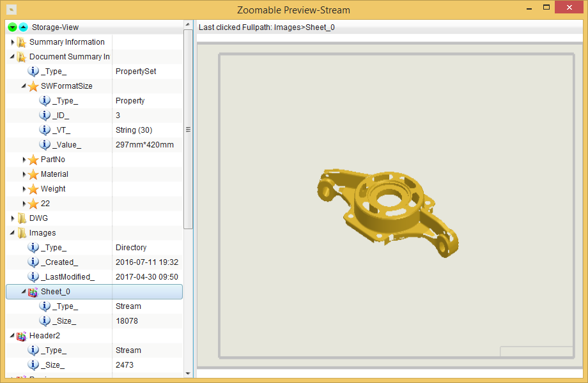Image resolution: width=588 pixels, height=383 pixels.
Task: Click the cyan collapse-all button
Action: [23, 27]
